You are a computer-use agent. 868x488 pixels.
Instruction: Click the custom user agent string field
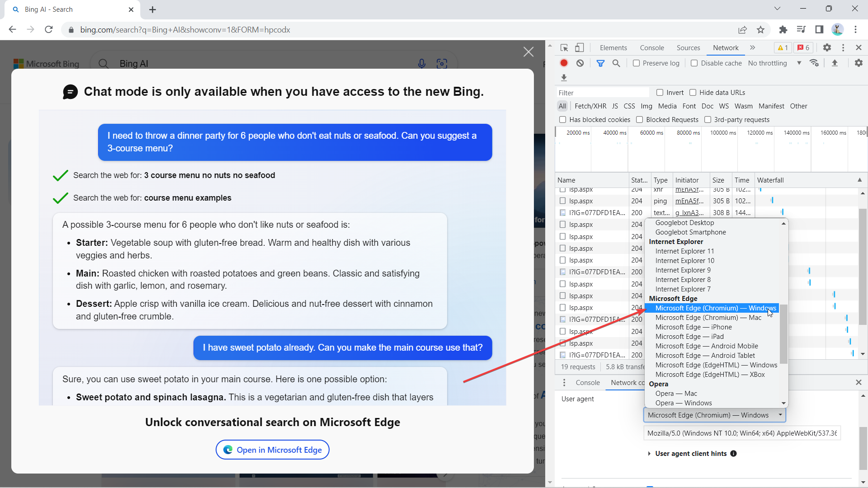[742, 433]
